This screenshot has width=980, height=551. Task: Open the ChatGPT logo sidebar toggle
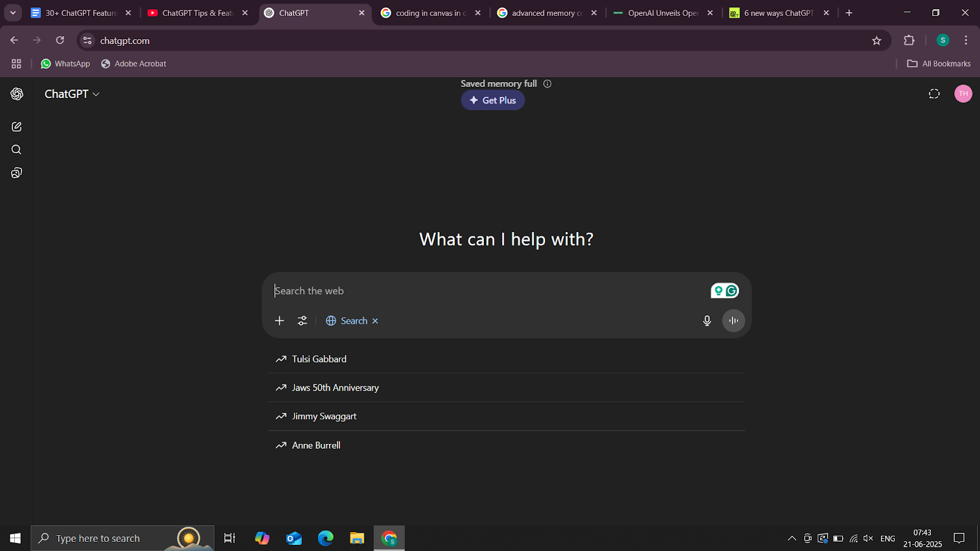(x=17, y=94)
